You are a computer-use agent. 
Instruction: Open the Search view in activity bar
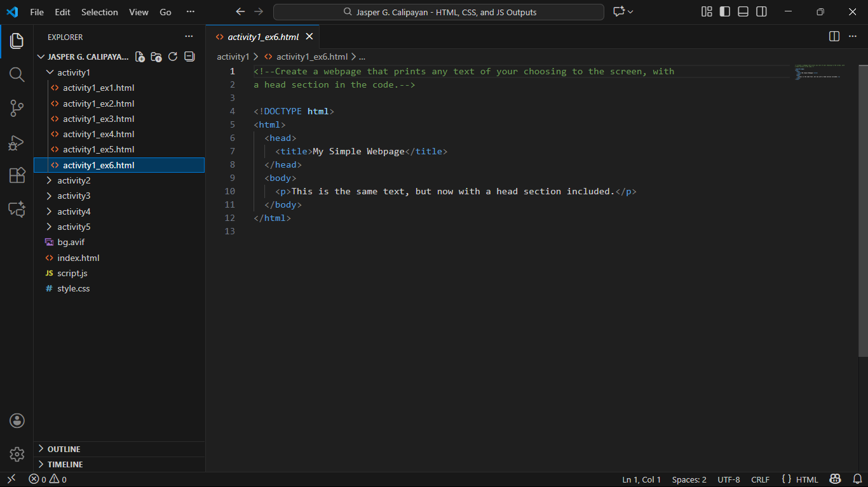click(x=17, y=75)
